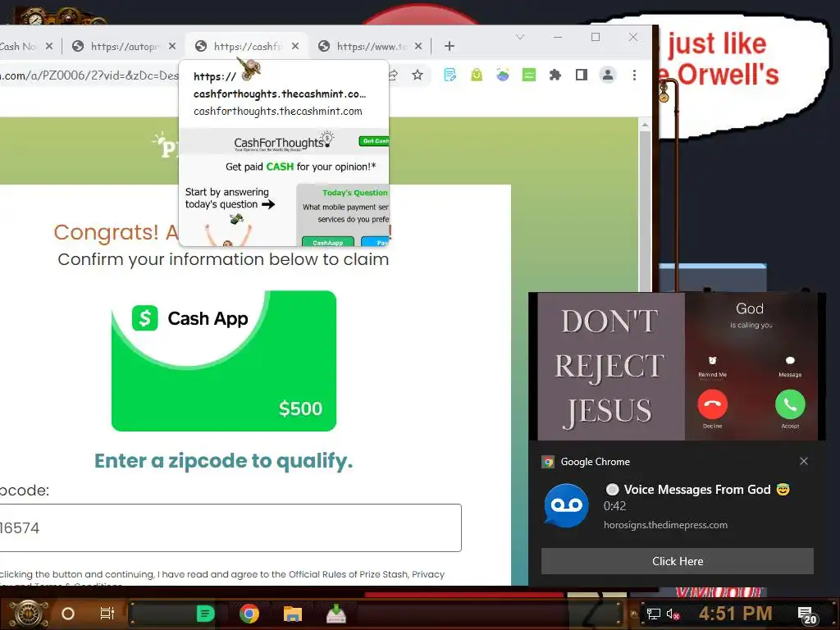Open File Explorer from the taskbar
The height and width of the screenshot is (630, 840).
(293, 614)
